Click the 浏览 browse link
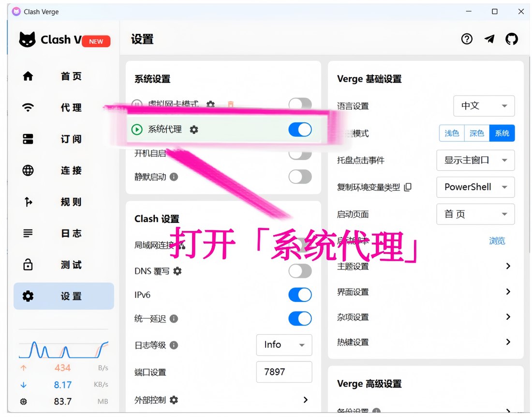Image resolution: width=532 pixels, height=417 pixels. pos(497,241)
